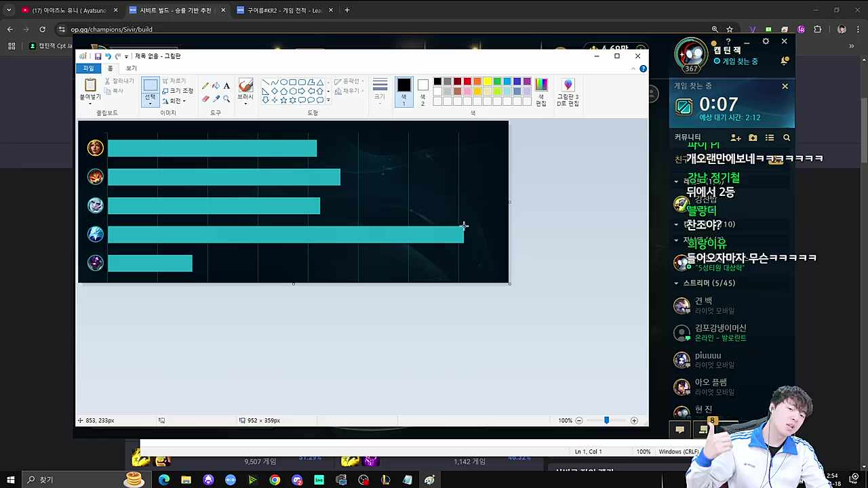The width and height of the screenshot is (868, 488).
Task: Open Chrome's tab search dropdown arrow
Action: point(9,10)
